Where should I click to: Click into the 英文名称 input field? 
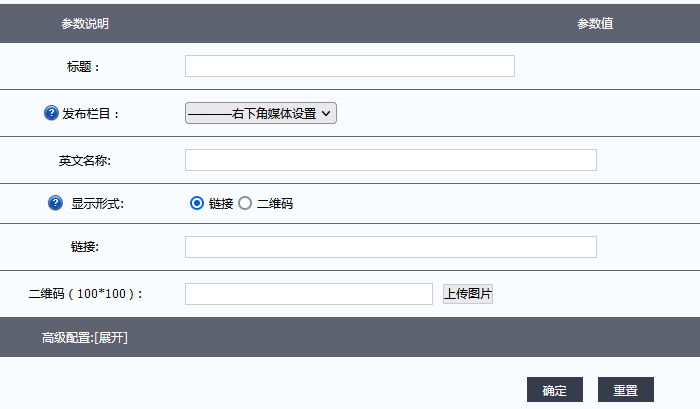pyautogui.click(x=390, y=160)
